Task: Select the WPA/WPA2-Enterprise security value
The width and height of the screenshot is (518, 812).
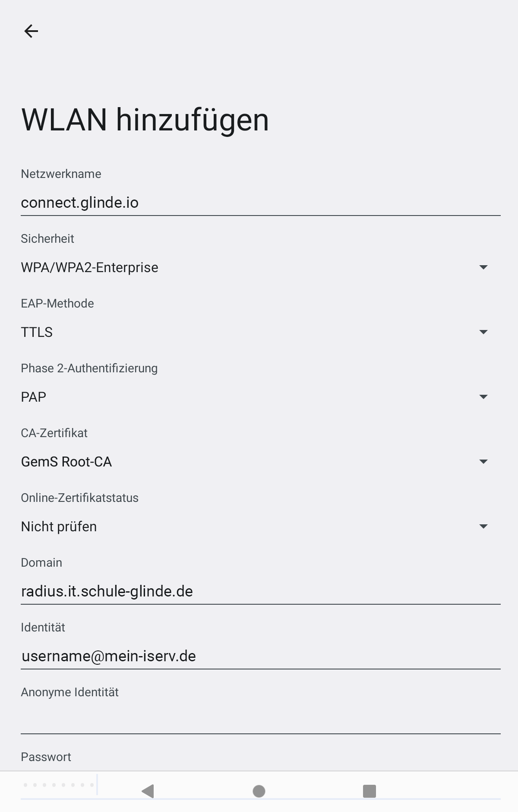Action: (90, 268)
